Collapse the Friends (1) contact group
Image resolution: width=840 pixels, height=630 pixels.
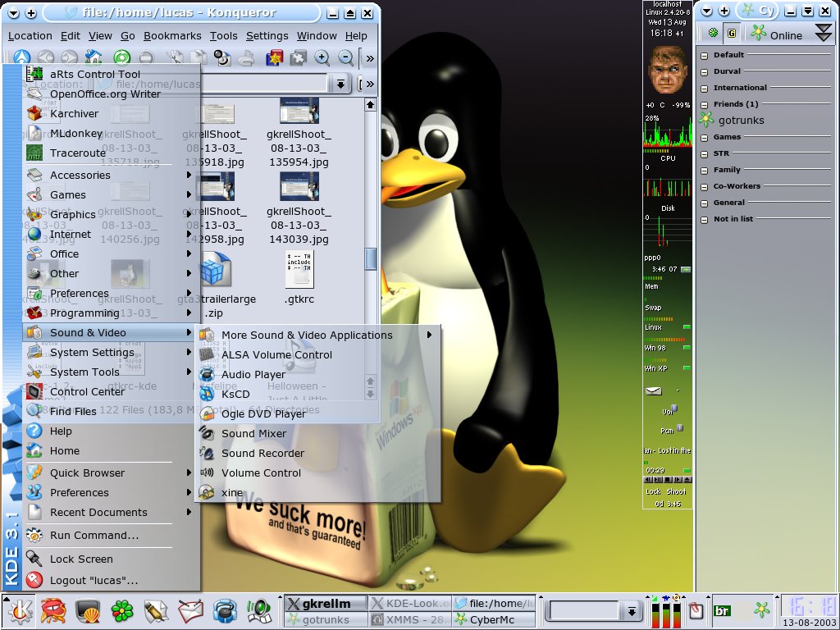coord(704,104)
